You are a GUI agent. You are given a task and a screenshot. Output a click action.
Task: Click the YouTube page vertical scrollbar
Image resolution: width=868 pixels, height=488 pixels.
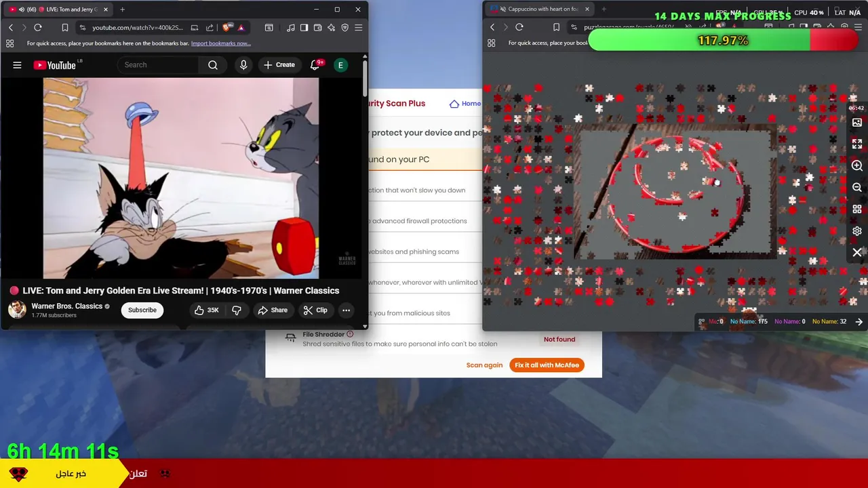coord(365,78)
